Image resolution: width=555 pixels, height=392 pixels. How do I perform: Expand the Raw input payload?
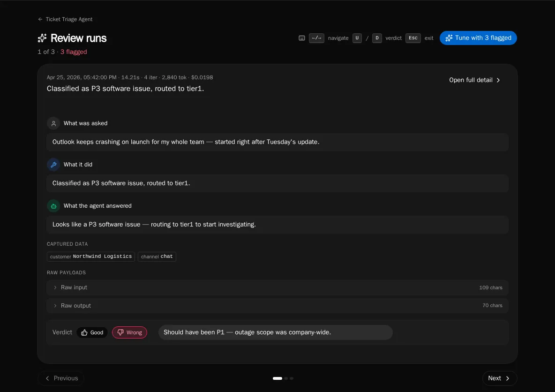coord(277,287)
